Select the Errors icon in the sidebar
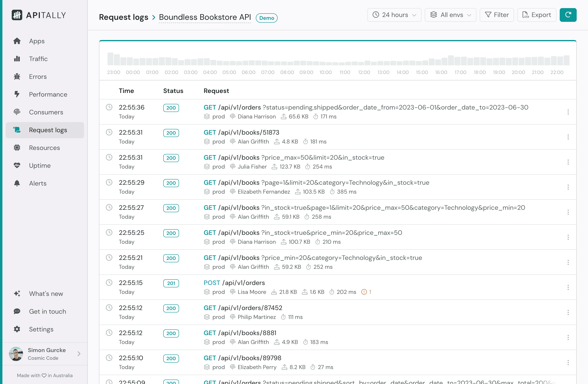 coord(17,77)
